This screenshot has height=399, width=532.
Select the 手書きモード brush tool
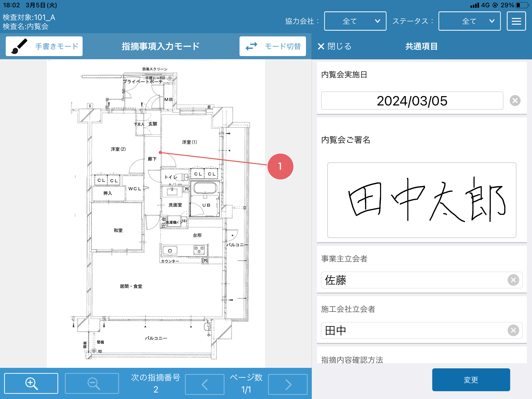click(44, 46)
